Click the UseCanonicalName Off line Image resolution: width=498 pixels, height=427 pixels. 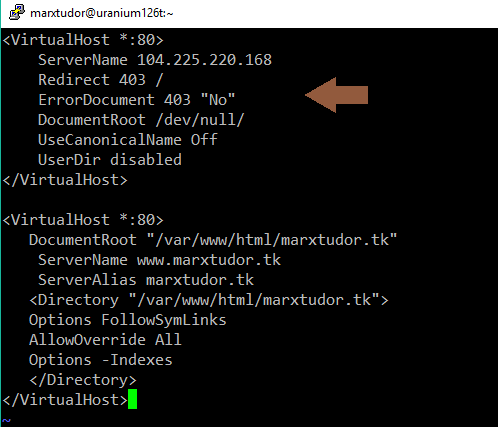(x=128, y=140)
